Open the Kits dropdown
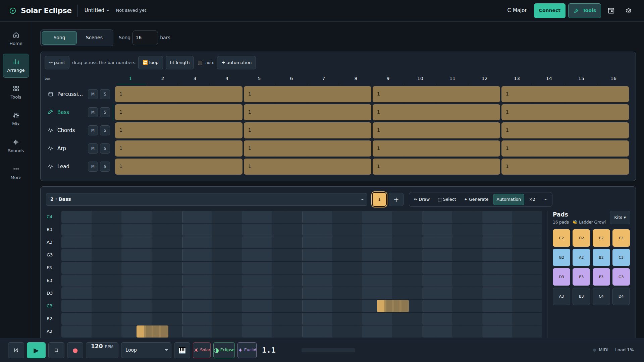 point(620,218)
